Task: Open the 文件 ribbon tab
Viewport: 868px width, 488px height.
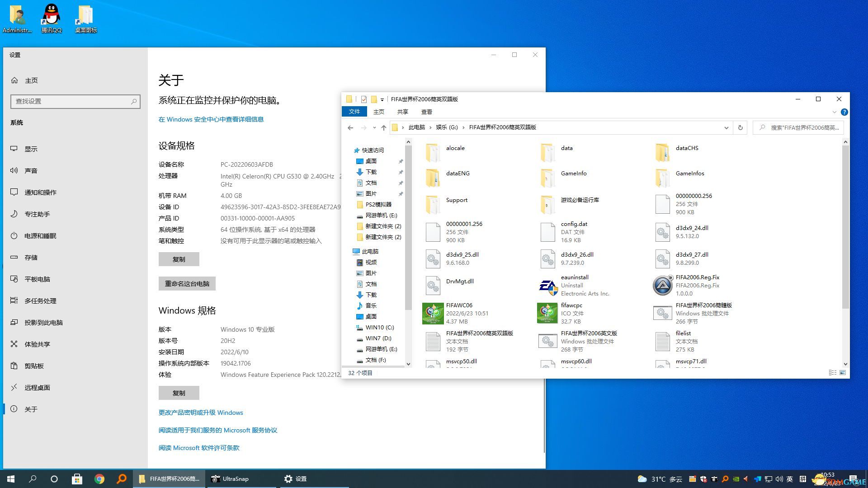Action: pyautogui.click(x=354, y=112)
